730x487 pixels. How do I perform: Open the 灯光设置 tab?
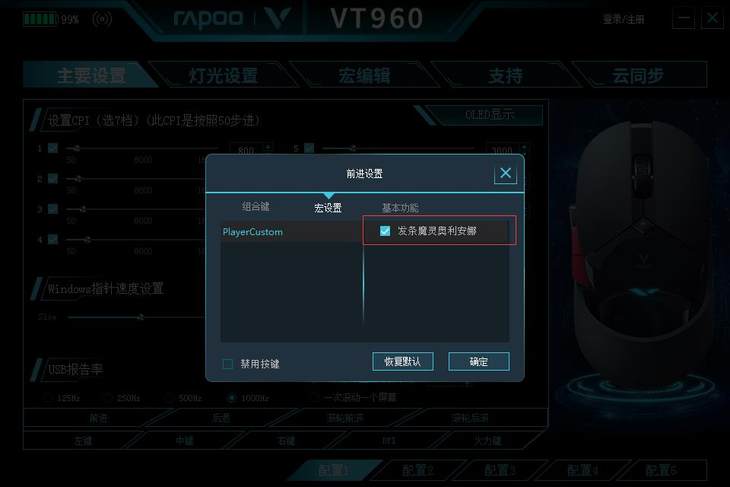[x=223, y=75]
